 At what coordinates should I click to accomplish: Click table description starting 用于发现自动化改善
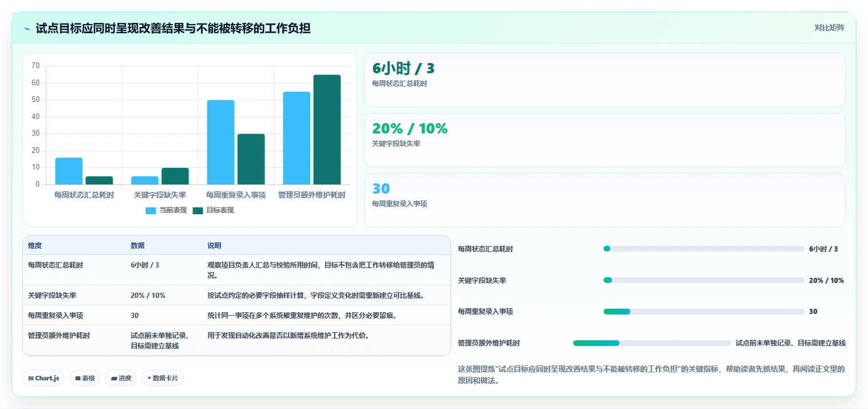tap(288, 336)
